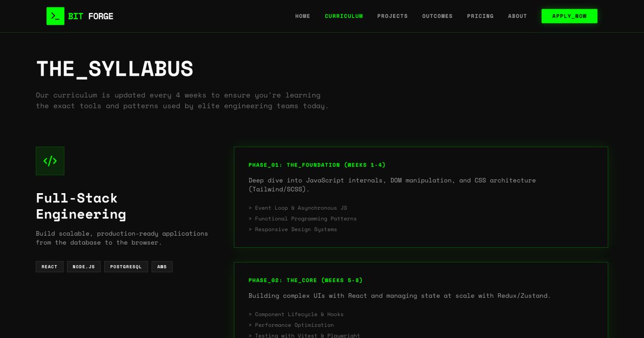644x338 pixels.
Task: Go to the HOME nav item
Action: 303,16
